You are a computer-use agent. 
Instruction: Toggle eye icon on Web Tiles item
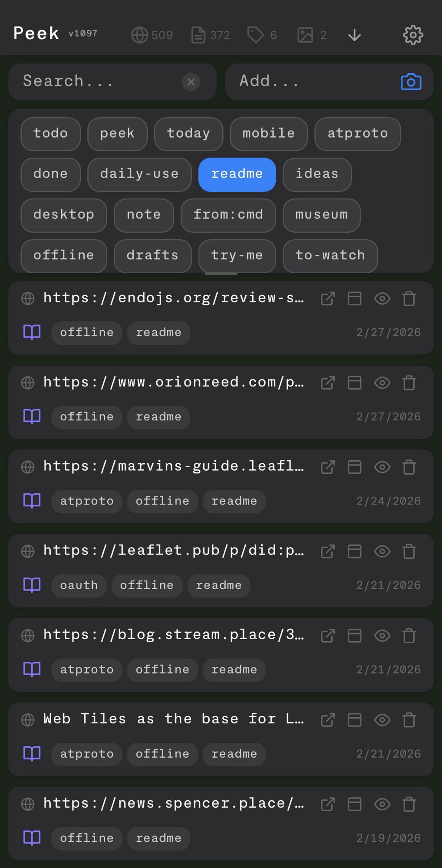click(x=382, y=720)
